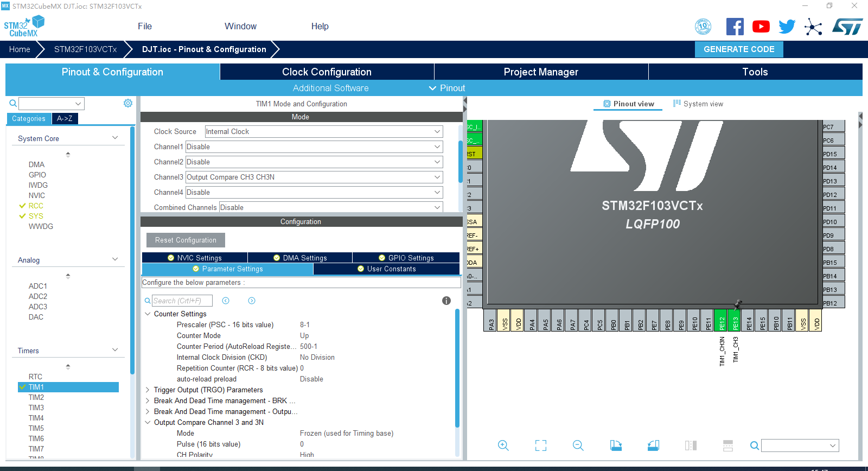Open the categories settings gear icon
868x471 pixels.
(128, 103)
